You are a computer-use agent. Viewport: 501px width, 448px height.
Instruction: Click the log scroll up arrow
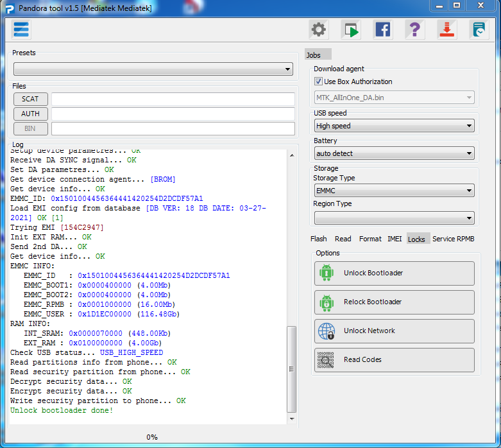click(292, 155)
